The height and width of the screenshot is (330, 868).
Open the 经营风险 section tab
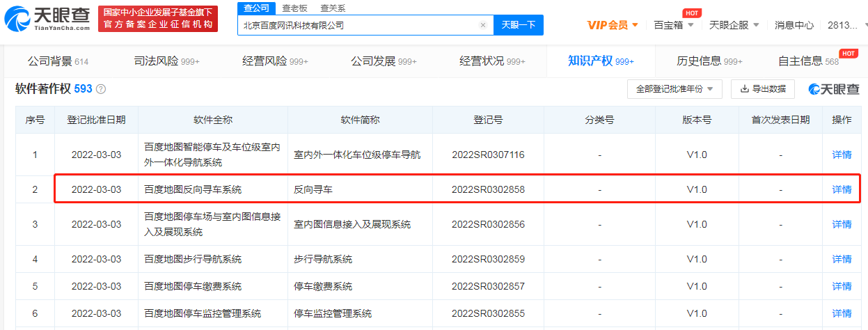click(x=275, y=61)
